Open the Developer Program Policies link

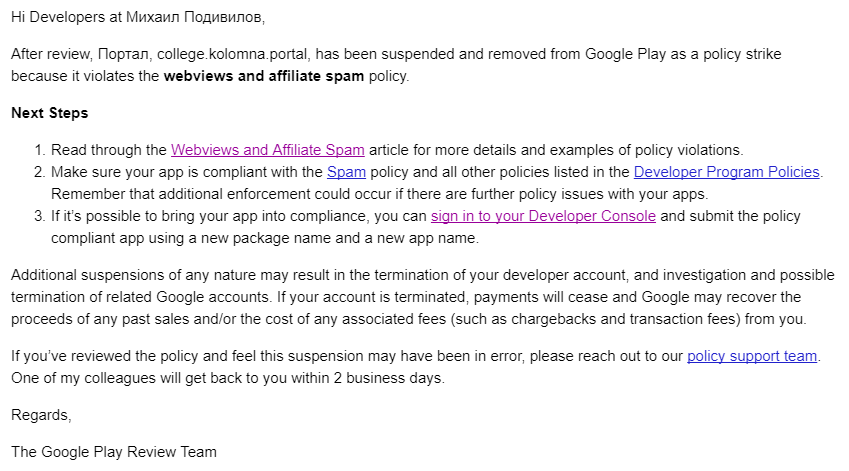[727, 172]
